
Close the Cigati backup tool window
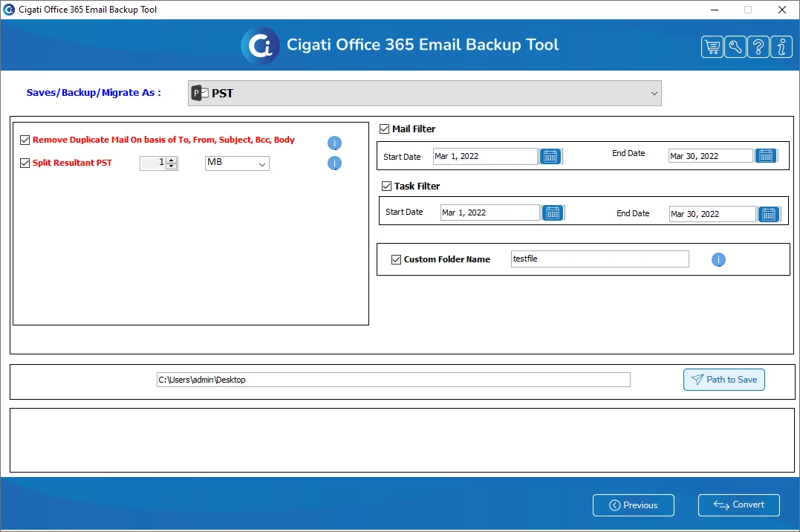pyautogui.click(x=781, y=10)
